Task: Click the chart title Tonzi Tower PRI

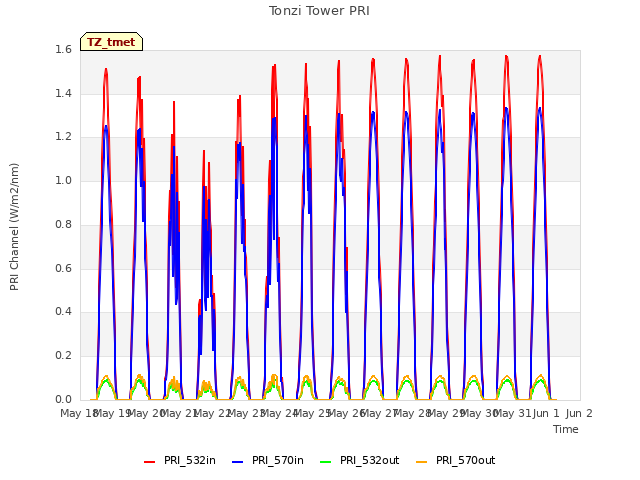Action: (x=319, y=11)
